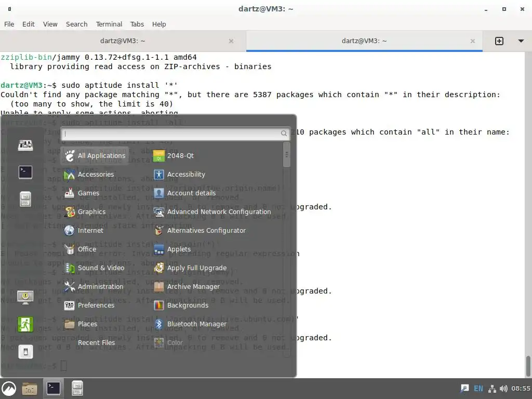Open the 2048-Qt game launcher
The image size is (532, 399).
(x=174, y=156)
